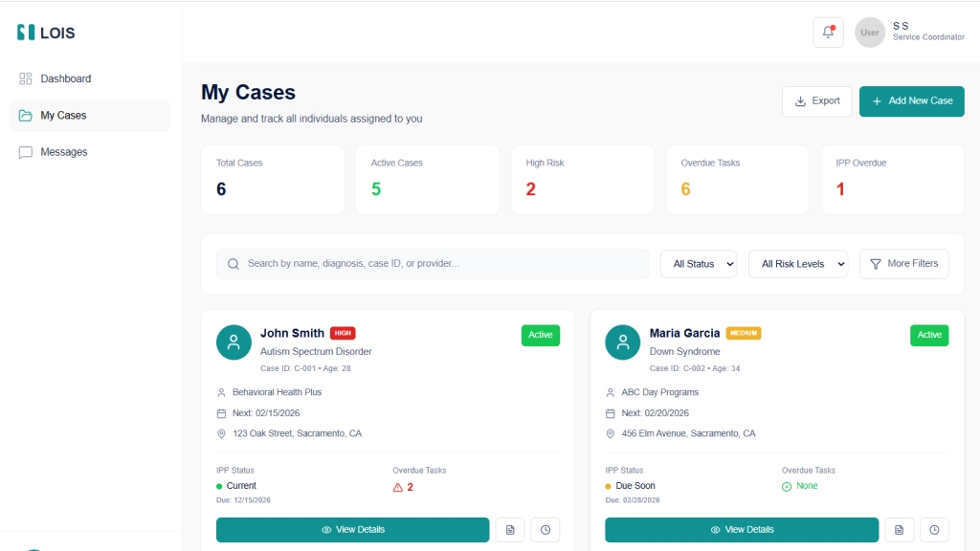This screenshot has height=551, width=980.
Task: Click the Due Soon IPP status text
Action: pyautogui.click(x=635, y=486)
